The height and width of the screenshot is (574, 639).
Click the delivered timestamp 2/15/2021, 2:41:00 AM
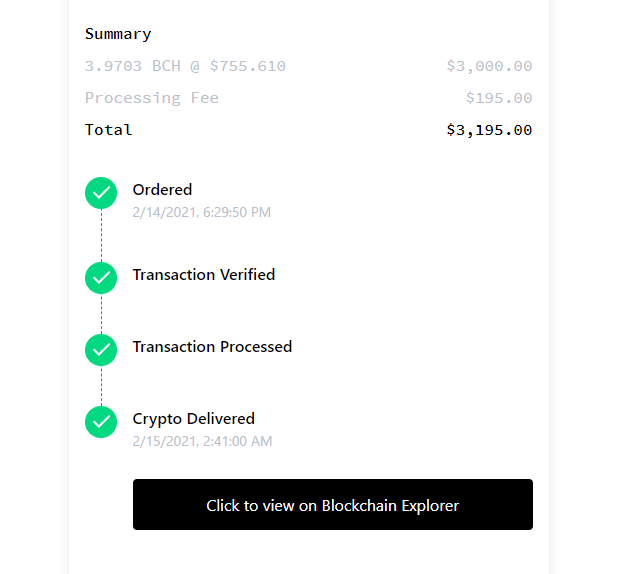point(203,441)
